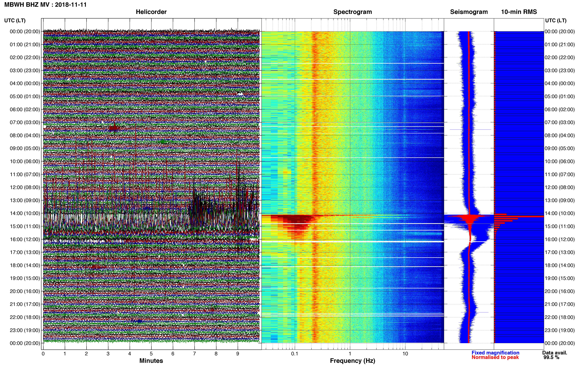Click the 7 tick label on the Minutes axis

[x=195, y=354]
